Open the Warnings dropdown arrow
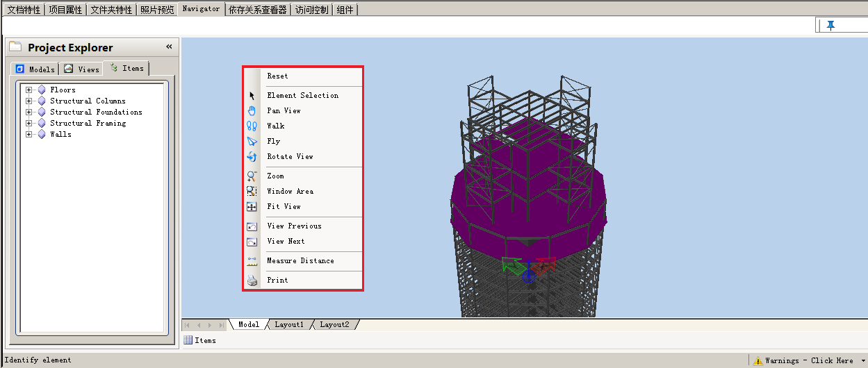 (x=862, y=361)
